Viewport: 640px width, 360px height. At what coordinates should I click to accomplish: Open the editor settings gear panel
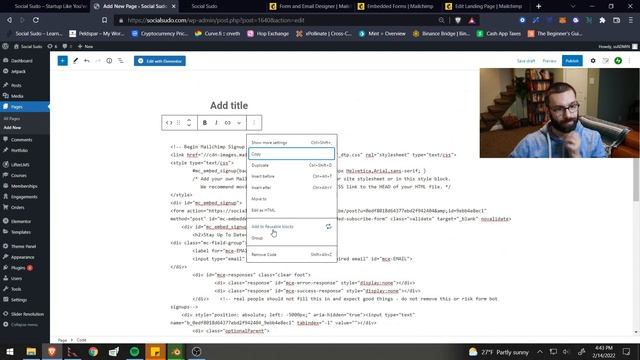pos(593,61)
